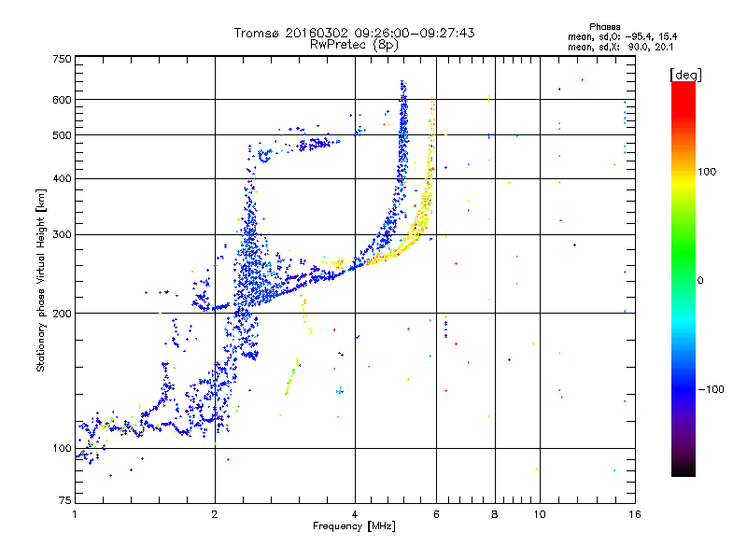The height and width of the screenshot is (560, 747).
Task: Click the x-axis tick label '6'
Action: coord(436,514)
